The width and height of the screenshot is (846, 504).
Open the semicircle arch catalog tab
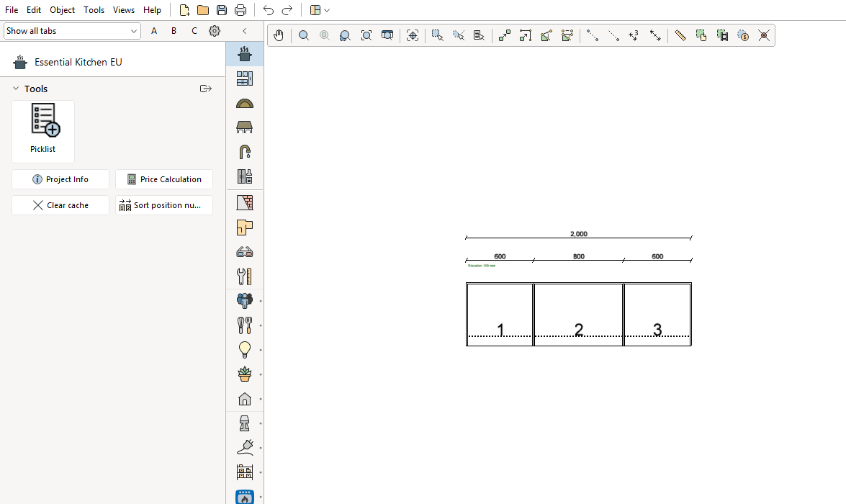click(244, 104)
